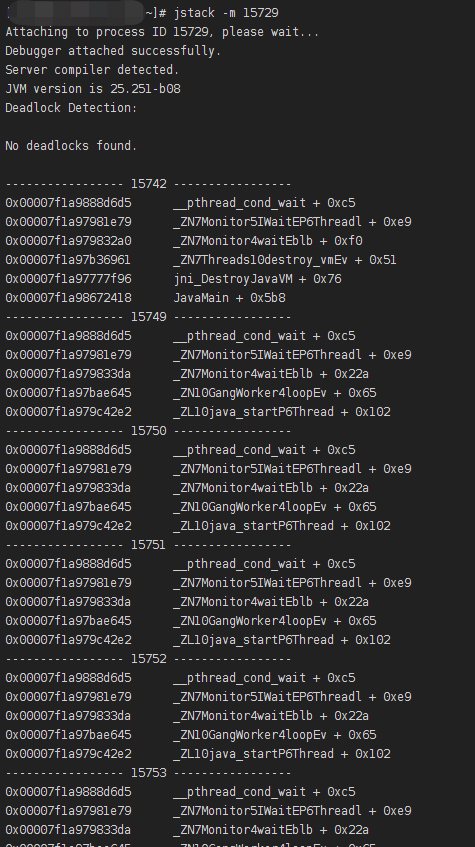Click the 'jni_DestroyJavaVM + 0x76' frame
Screen dimensions: 475x847
click(x=257, y=279)
